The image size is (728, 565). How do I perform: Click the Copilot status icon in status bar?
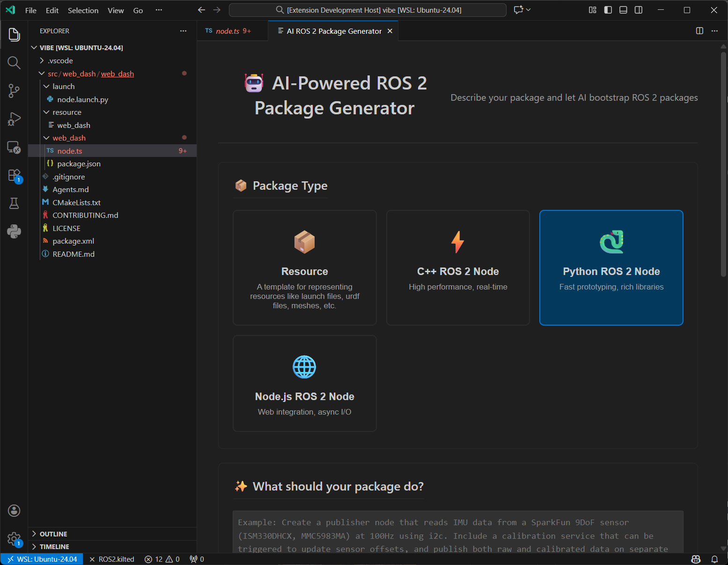(x=696, y=559)
